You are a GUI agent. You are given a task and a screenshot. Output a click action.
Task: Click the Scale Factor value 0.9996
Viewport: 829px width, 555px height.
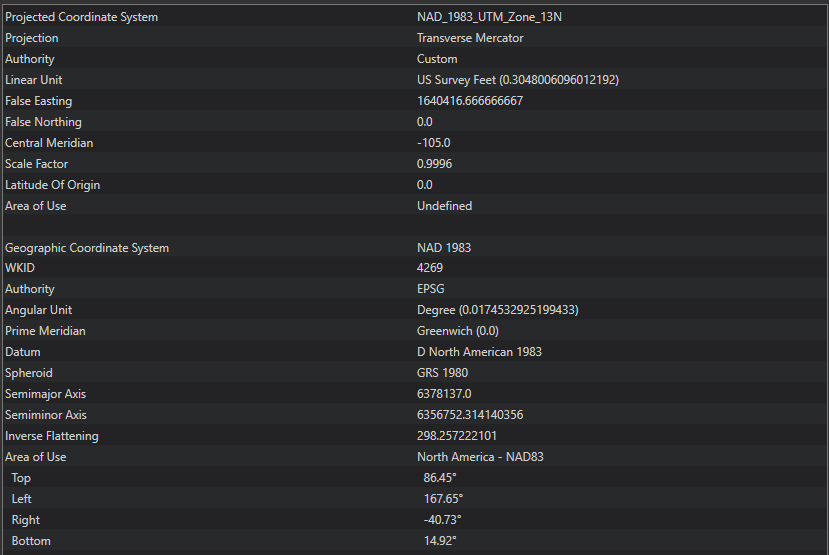tap(436, 164)
